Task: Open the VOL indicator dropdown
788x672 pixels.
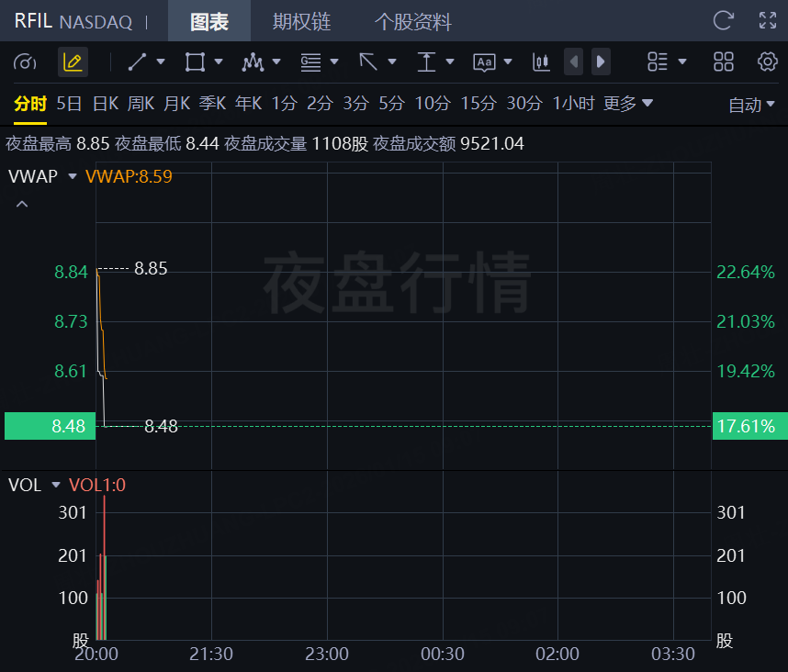Action: (55, 485)
